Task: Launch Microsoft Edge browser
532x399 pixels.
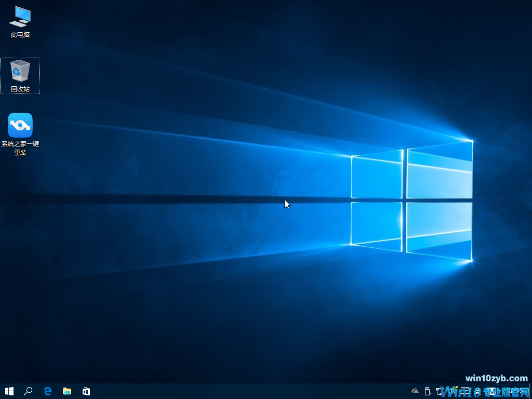Action: (x=47, y=391)
